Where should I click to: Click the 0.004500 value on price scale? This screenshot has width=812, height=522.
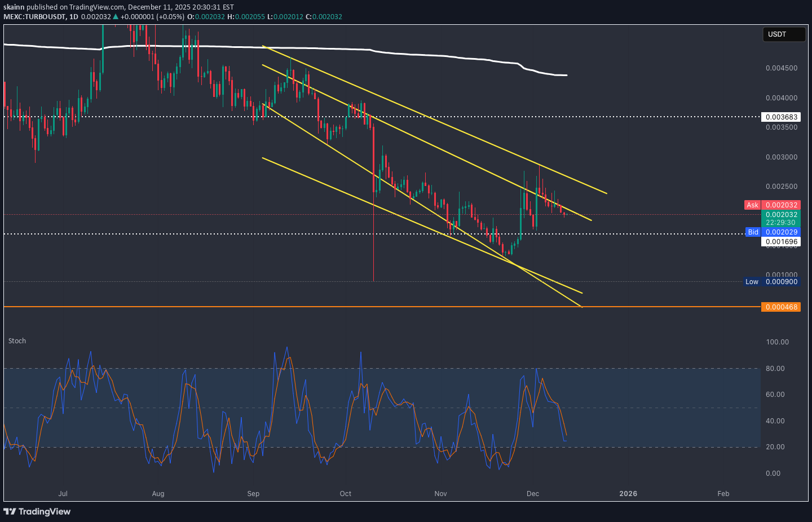[x=782, y=68]
